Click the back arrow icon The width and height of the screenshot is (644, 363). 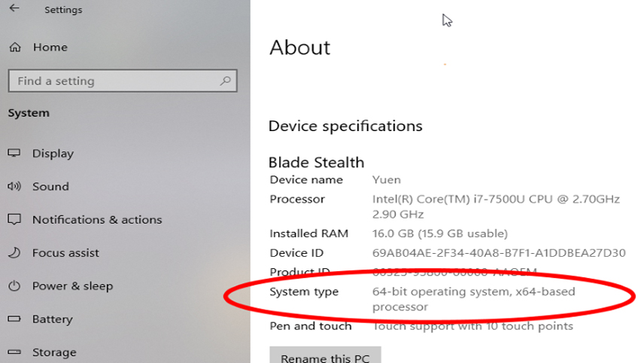point(14,9)
